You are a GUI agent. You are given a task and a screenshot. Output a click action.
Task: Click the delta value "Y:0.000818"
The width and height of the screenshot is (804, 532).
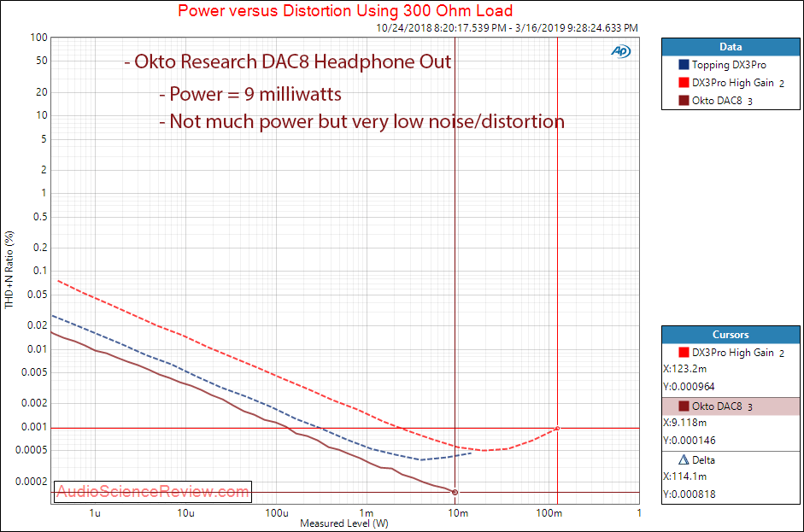(x=690, y=494)
